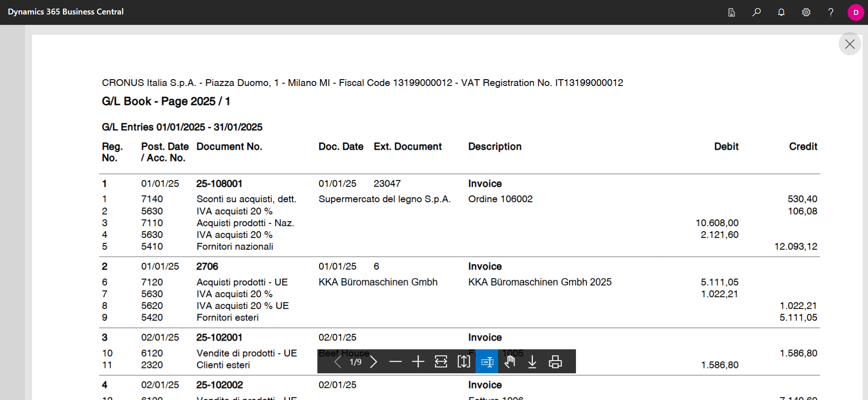
Task: Zoom in the report preview
Action: pyautogui.click(x=418, y=362)
